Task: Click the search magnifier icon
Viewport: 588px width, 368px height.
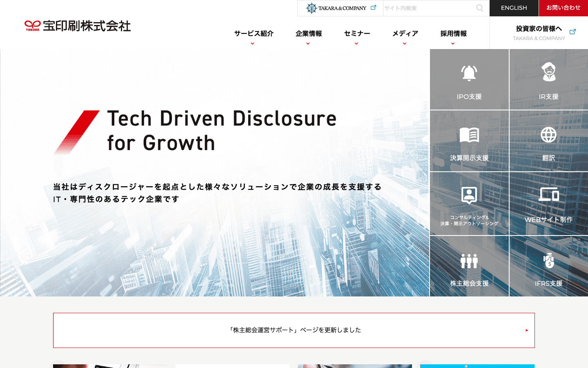Action: [480, 8]
